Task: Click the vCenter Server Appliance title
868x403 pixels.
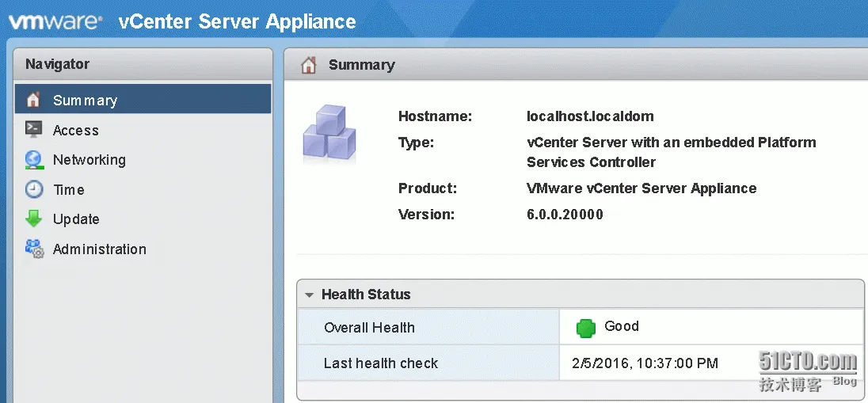Action: point(238,21)
